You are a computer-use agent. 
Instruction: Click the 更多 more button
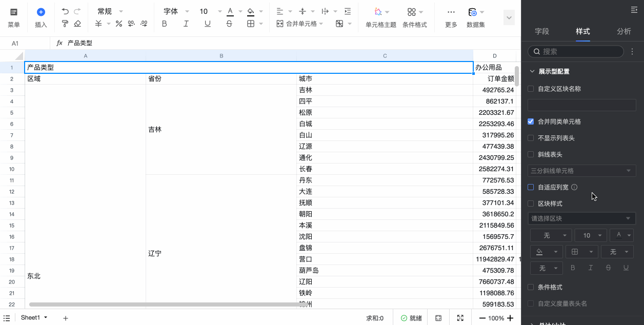pyautogui.click(x=451, y=17)
